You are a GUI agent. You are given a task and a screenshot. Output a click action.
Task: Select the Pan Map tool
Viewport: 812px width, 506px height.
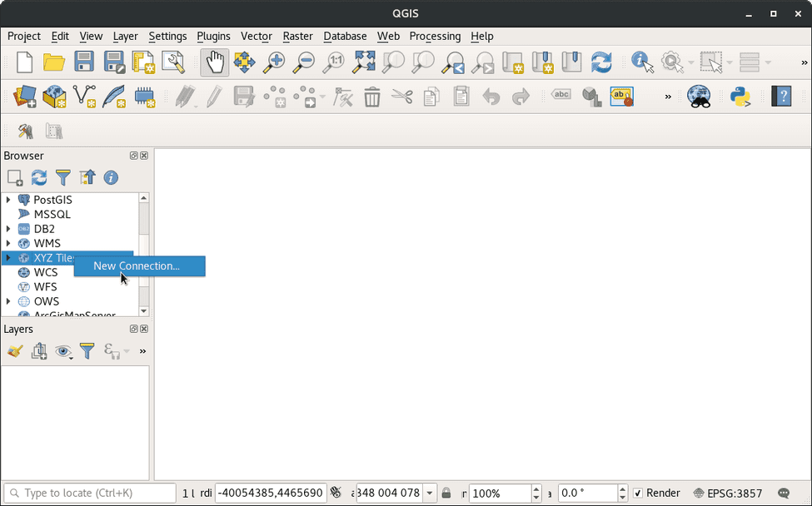coord(214,62)
